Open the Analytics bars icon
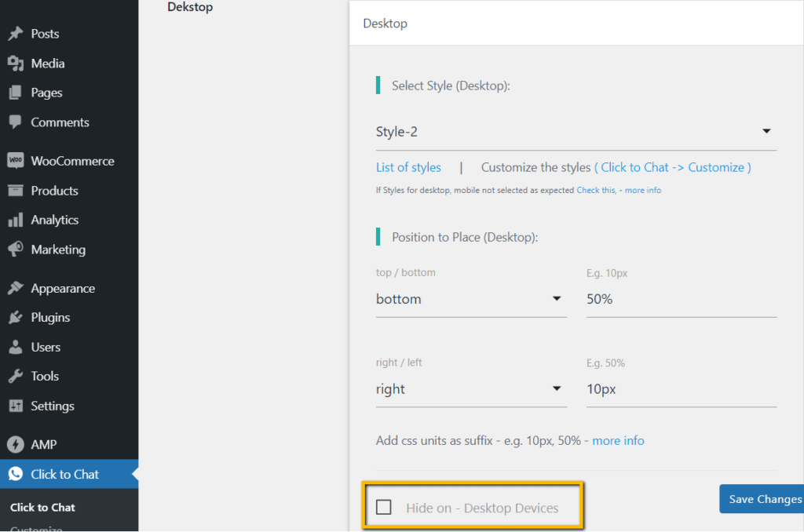804x532 pixels. 16,220
